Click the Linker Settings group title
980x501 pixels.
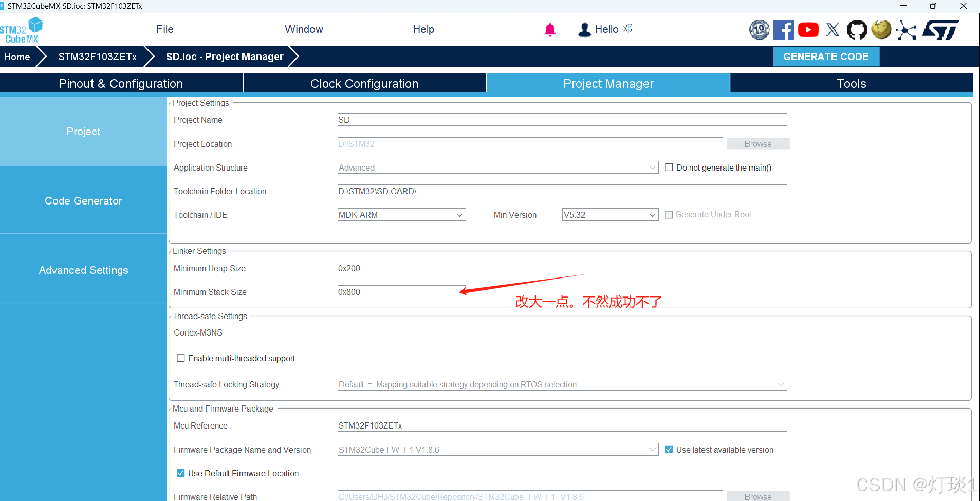click(x=199, y=251)
